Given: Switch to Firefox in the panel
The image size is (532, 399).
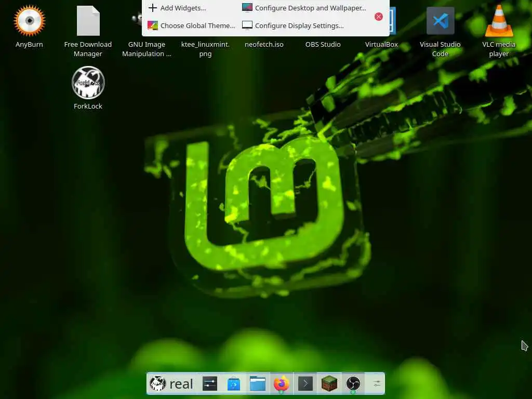Looking at the screenshot, I should tap(281, 384).
